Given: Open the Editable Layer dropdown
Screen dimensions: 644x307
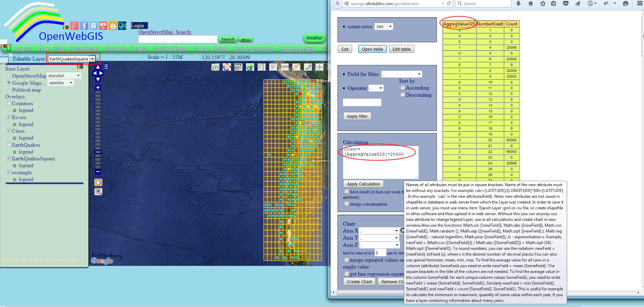Looking at the screenshot, I should tap(72, 59).
